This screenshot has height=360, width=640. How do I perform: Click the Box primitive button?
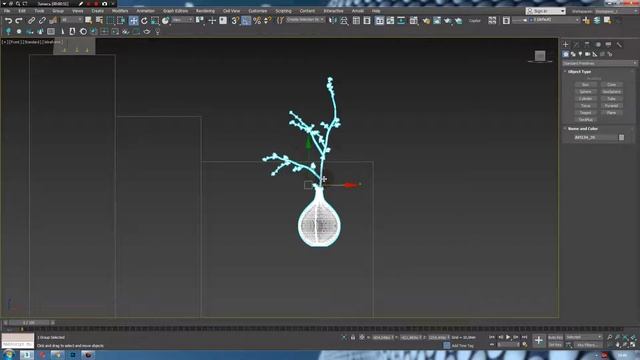(585, 84)
